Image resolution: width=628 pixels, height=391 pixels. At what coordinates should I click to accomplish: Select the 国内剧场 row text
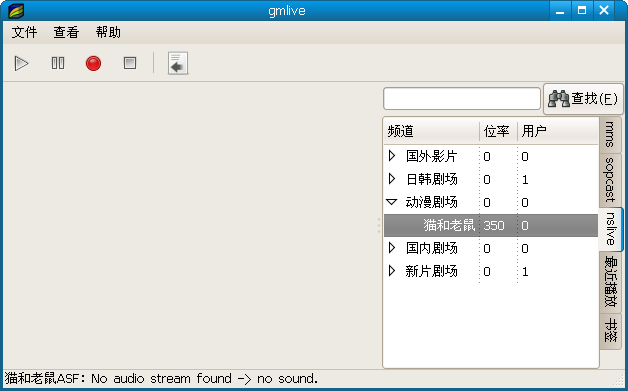click(x=431, y=248)
